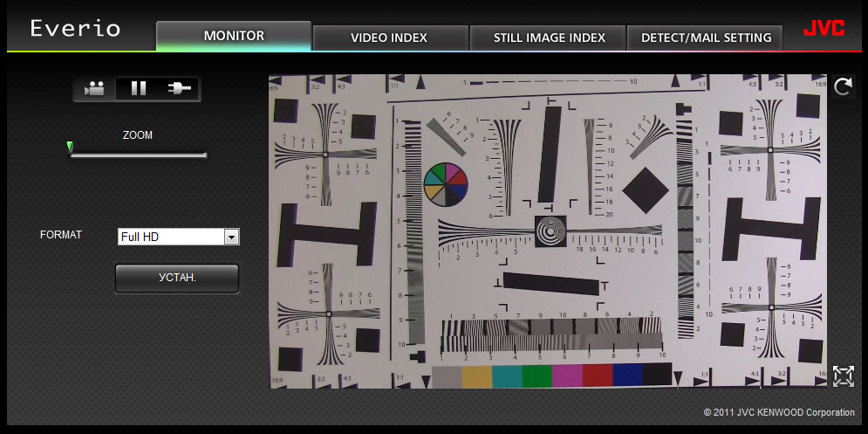The image size is (868, 434).
Task: Click the Everio logo
Action: (x=75, y=28)
